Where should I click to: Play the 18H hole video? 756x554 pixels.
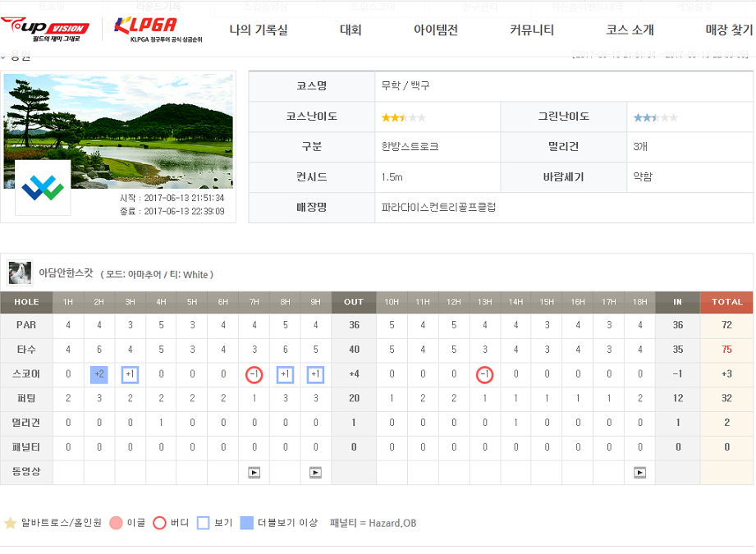639,473
